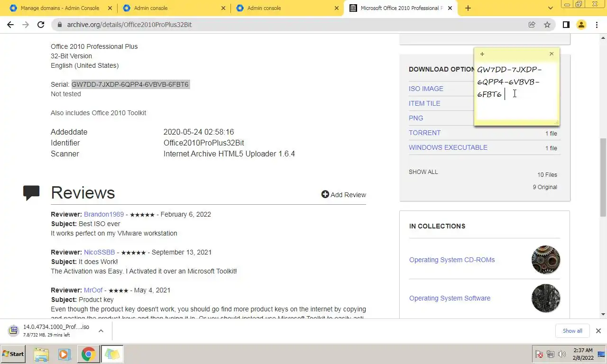The width and height of the screenshot is (607, 364).
Task: Open the TORRENT download link
Action: pos(424,133)
